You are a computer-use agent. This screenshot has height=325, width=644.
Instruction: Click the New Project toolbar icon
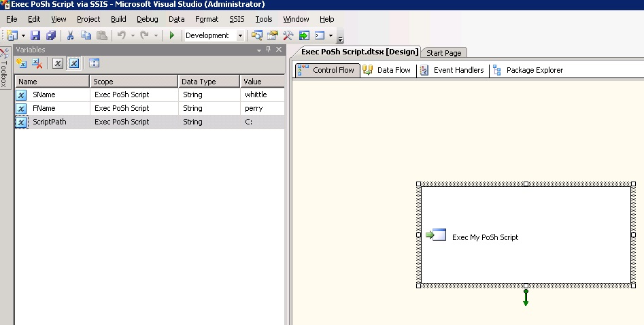(x=12, y=36)
